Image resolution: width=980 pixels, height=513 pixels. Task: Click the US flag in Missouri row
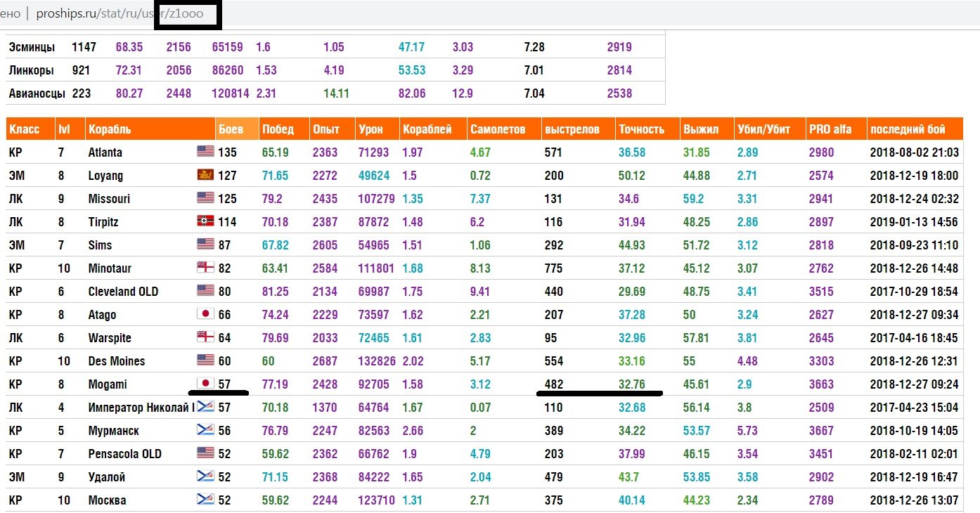click(205, 198)
